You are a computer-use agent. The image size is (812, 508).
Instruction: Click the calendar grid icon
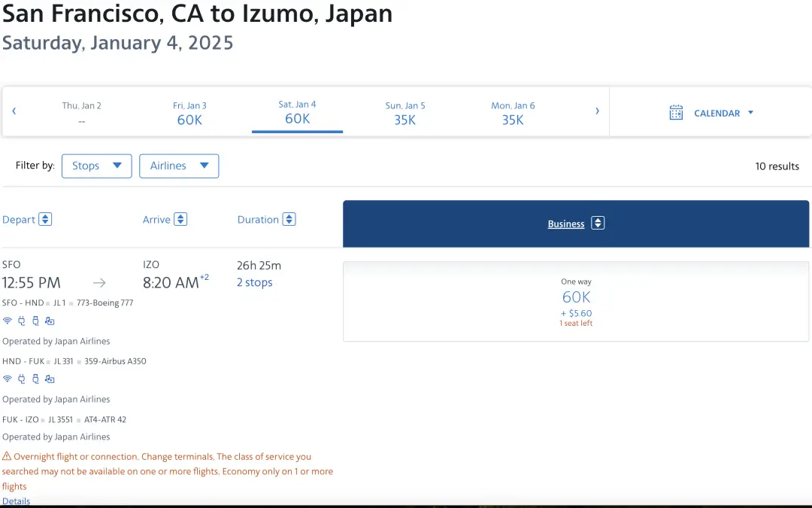pyautogui.click(x=676, y=113)
